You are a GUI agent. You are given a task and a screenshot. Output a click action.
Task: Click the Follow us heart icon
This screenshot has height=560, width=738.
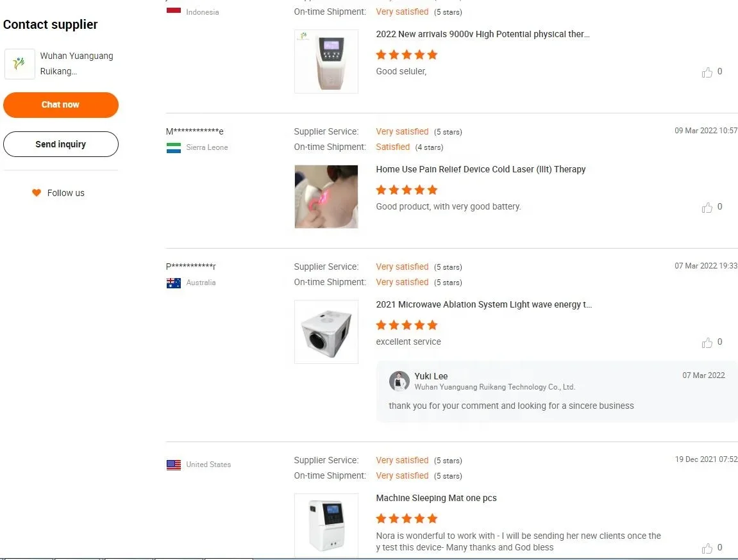point(37,193)
